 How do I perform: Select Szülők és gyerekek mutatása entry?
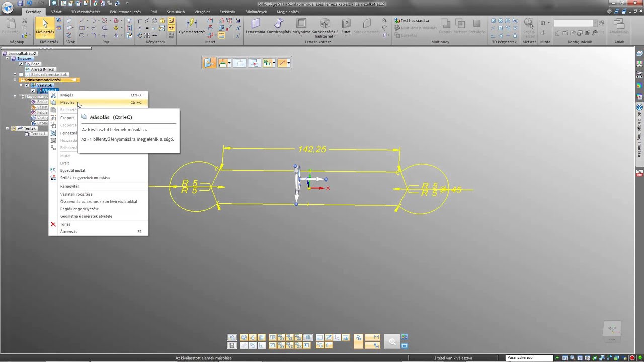[x=99, y=178]
